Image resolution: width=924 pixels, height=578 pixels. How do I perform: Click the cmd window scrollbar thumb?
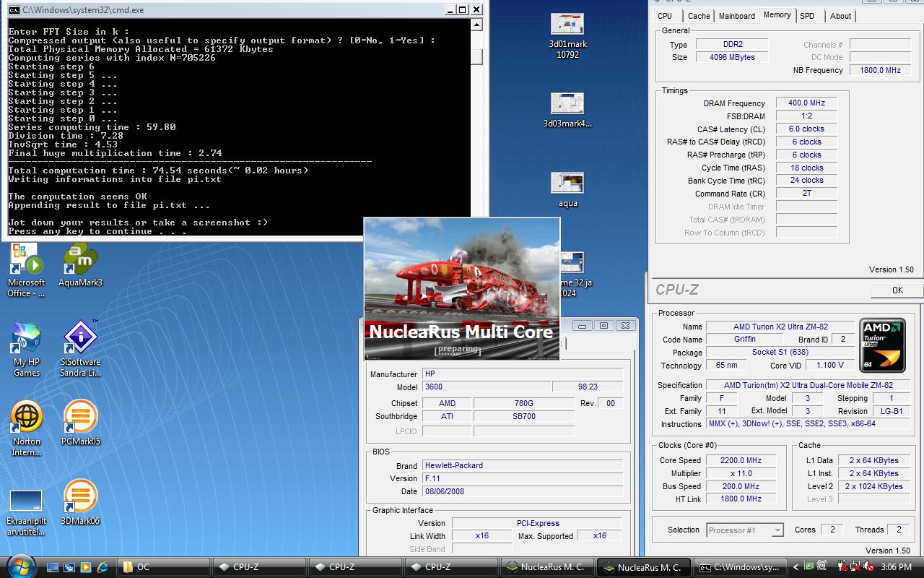[x=476, y=57]
